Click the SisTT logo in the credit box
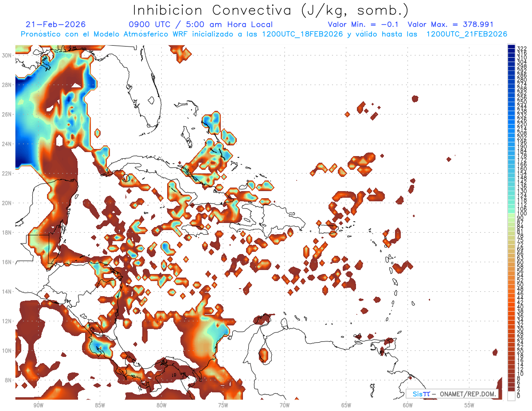Image resolution: width=532 pixels, height=411 pixels. click(421, 394)
